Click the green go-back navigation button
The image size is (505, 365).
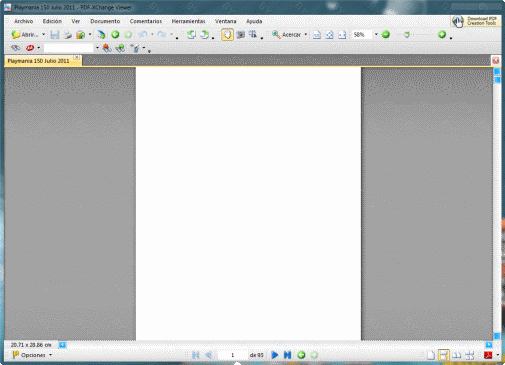301,355
